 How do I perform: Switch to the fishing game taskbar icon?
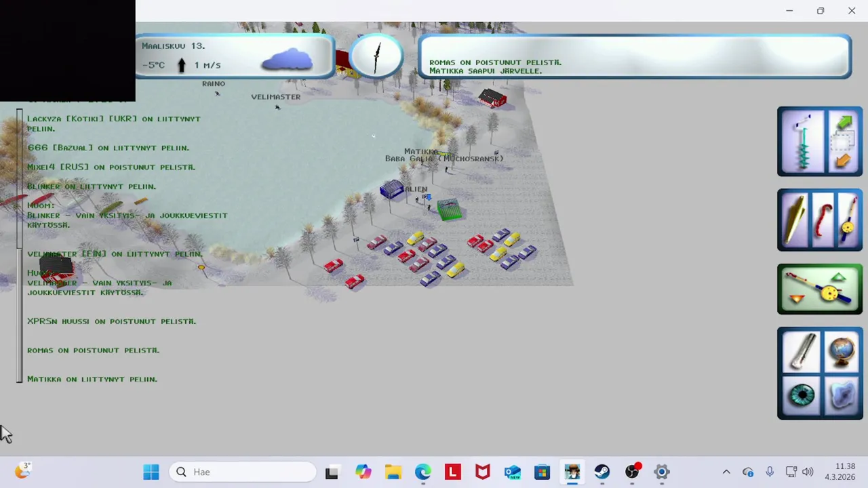(x=572, y=472)
